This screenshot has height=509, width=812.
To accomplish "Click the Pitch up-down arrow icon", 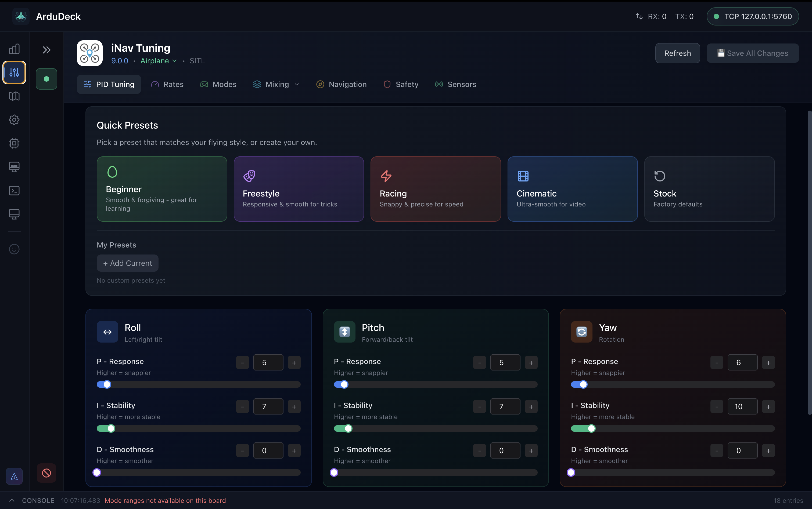I will [344, 332].
